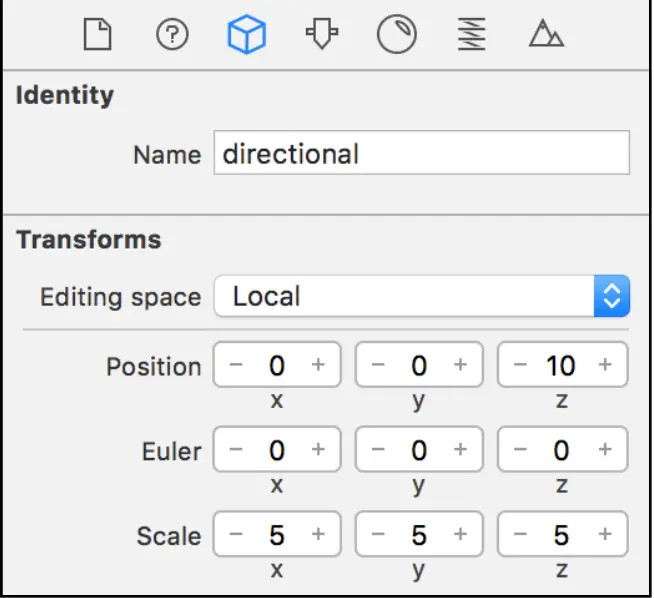
Task: Decrease Scale y value with minus
Action: coord(378,535)
